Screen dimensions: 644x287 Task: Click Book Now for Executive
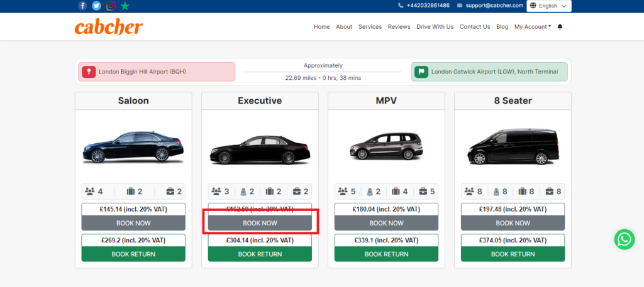[260, 223]
